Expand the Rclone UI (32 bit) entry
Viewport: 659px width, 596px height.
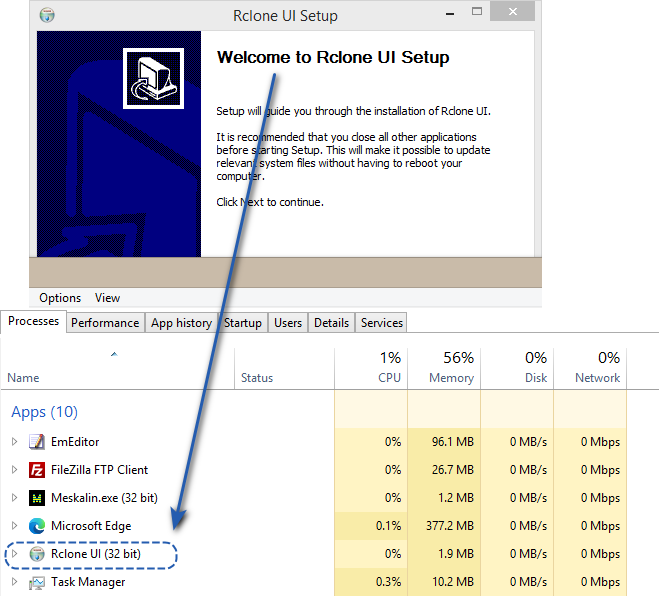tap(14, 554)
